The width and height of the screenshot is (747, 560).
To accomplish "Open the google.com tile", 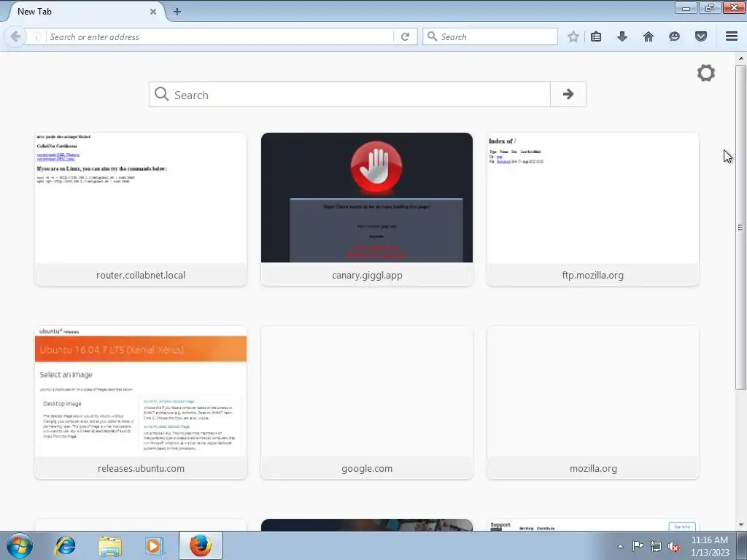I will pos(367,402).
